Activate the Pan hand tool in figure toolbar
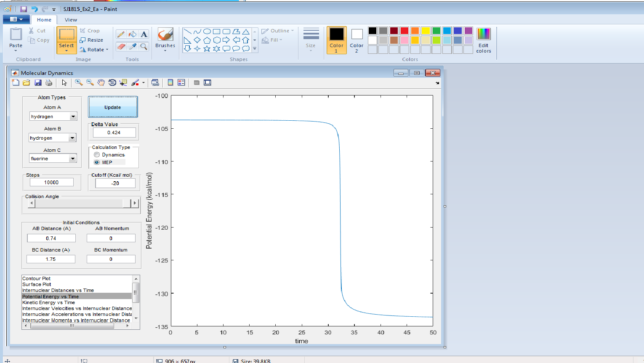 [101, 82]
